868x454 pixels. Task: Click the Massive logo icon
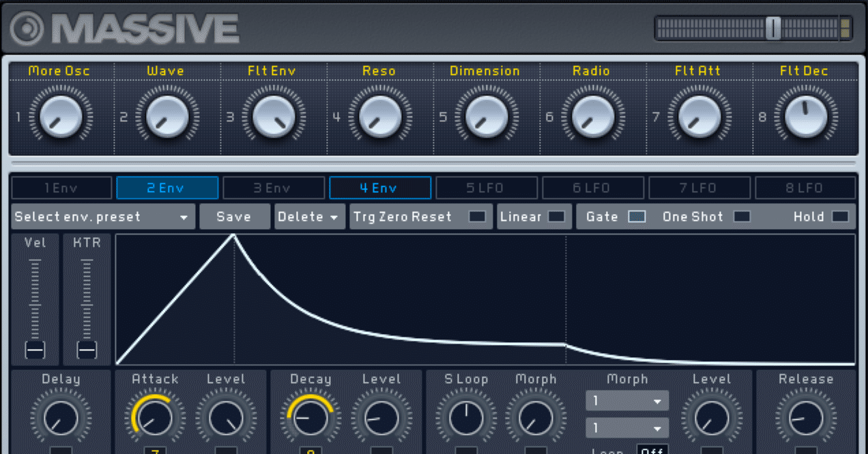click(26, 28)
